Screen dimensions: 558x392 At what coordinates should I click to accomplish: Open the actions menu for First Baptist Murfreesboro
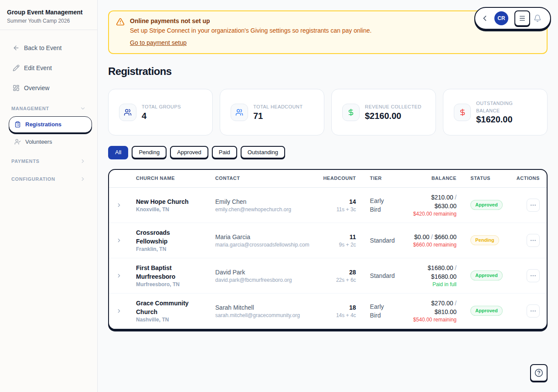[533, 275]
